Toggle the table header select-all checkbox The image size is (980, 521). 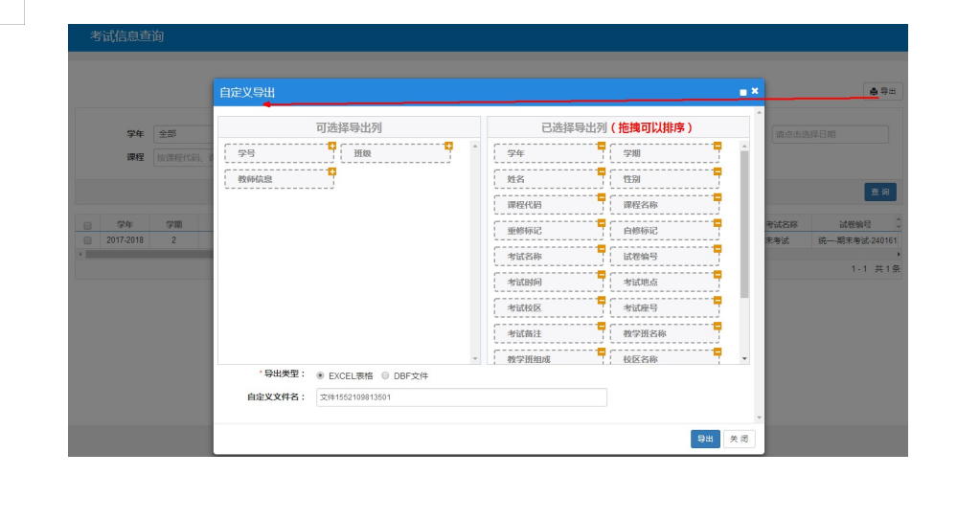coord(87,225)
